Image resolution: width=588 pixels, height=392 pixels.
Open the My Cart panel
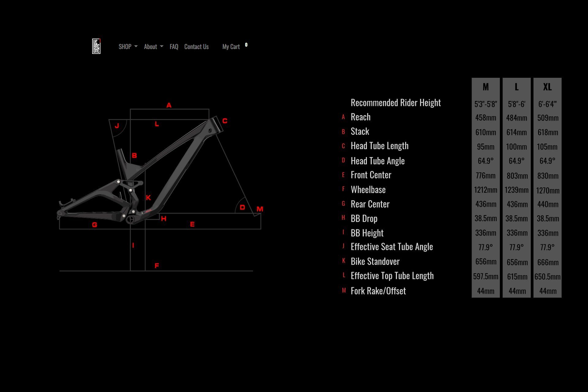coord(231,46)
